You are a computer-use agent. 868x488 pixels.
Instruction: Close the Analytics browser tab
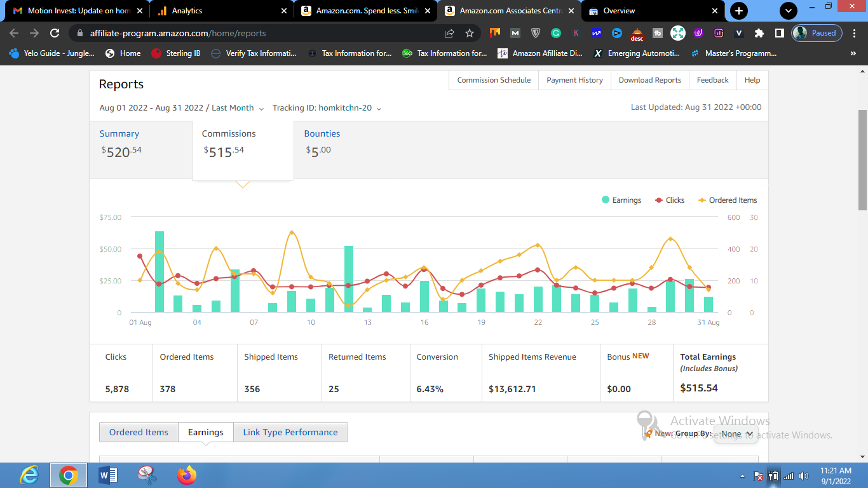[283, 11]
